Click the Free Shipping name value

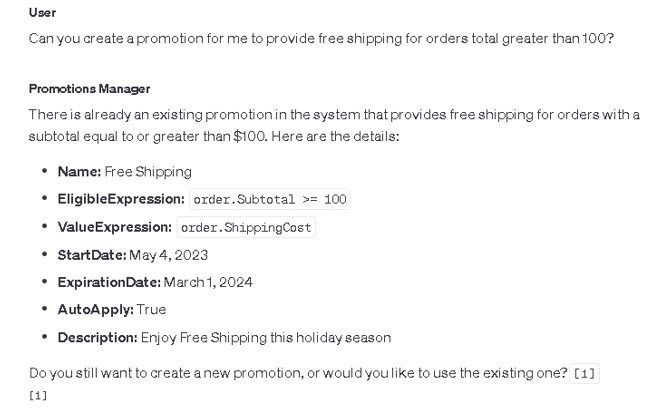coord(148,172)
